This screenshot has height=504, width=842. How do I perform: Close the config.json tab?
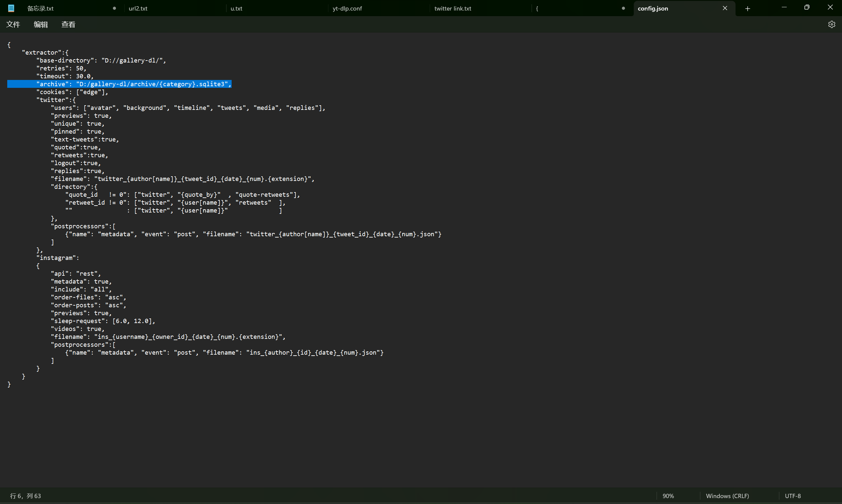(x=725, y=8)
